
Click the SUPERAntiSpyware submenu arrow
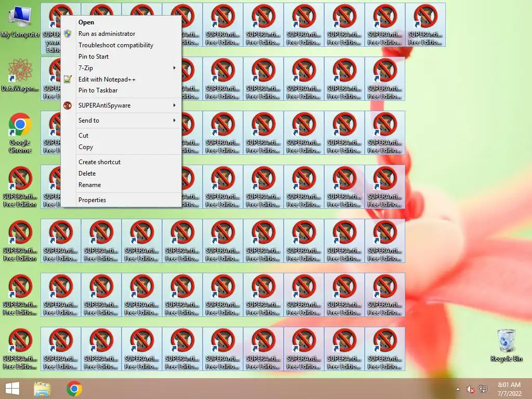(175, 105)
